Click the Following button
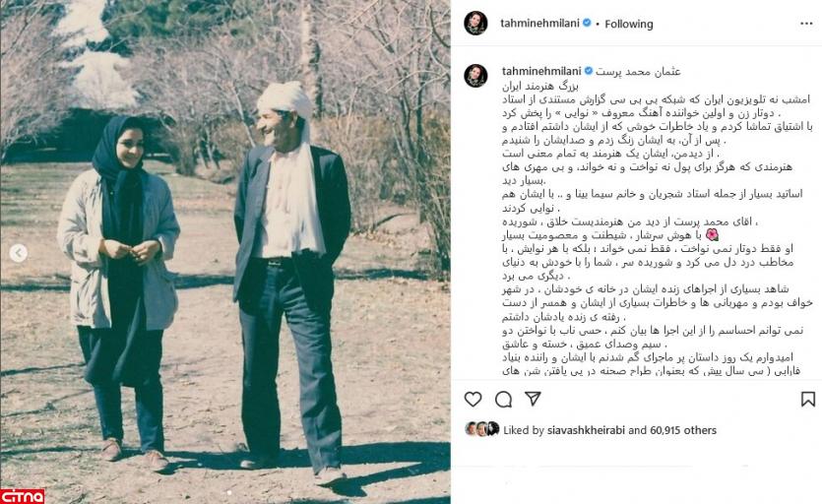 click(628, 24)
